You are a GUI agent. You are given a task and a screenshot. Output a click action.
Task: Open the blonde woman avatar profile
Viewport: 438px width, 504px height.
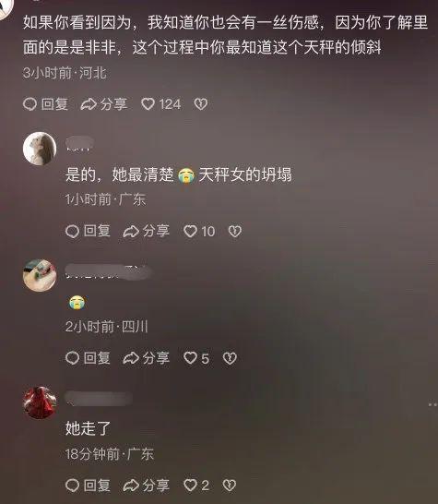[40, 149]
